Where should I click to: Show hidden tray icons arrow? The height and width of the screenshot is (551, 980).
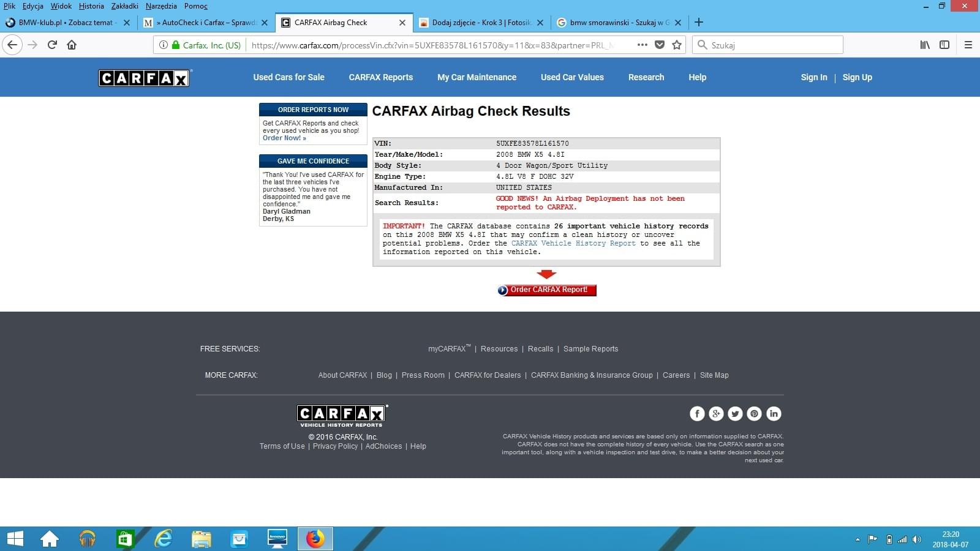858,539
